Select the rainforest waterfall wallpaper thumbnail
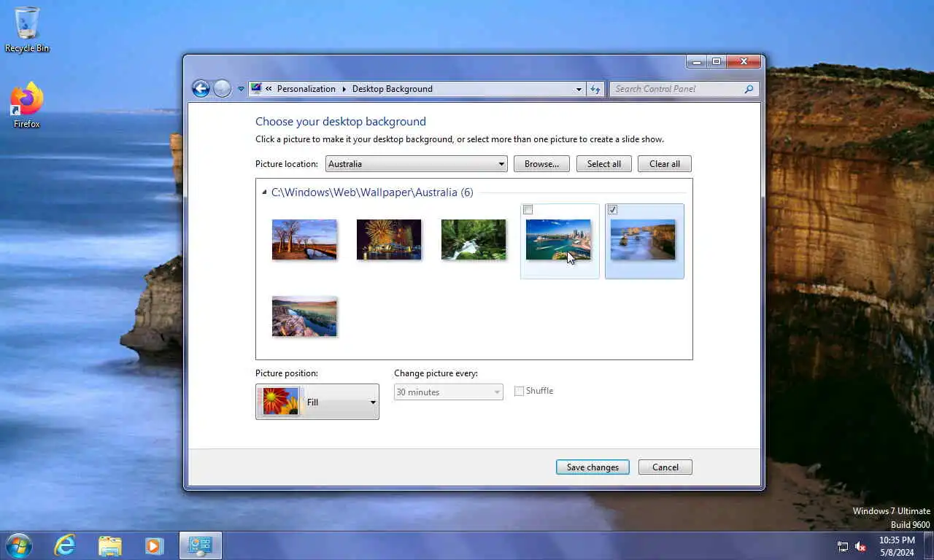Viewport: 934px width, 560px height. pos(474,239)
